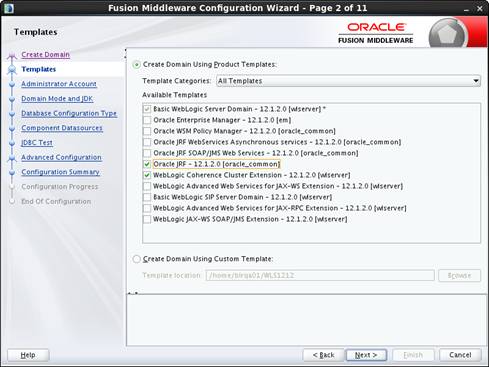The image size is (489, 367).
Task: Click the Next button
Action: (366, 355)
